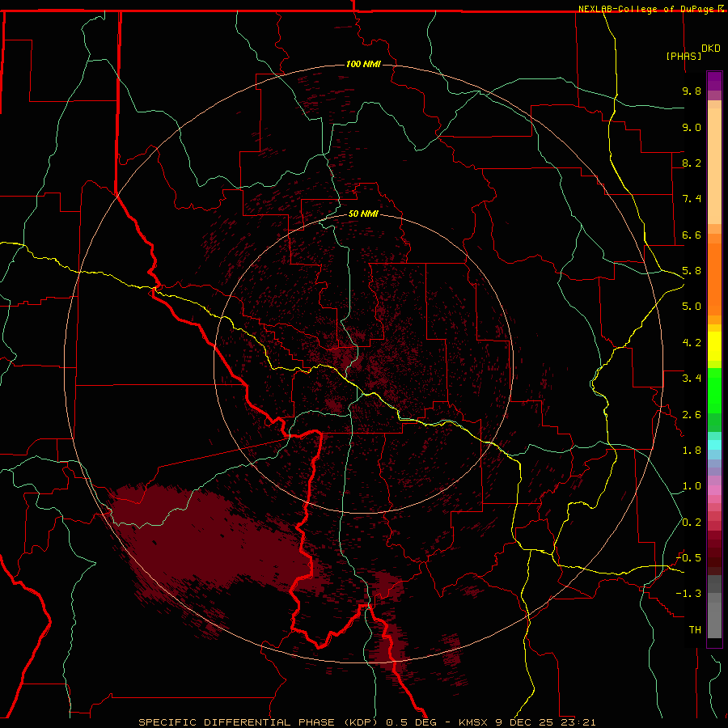Click the 0.2 value on the scale
Screen dimensions: 728x728
coord(692,523)
